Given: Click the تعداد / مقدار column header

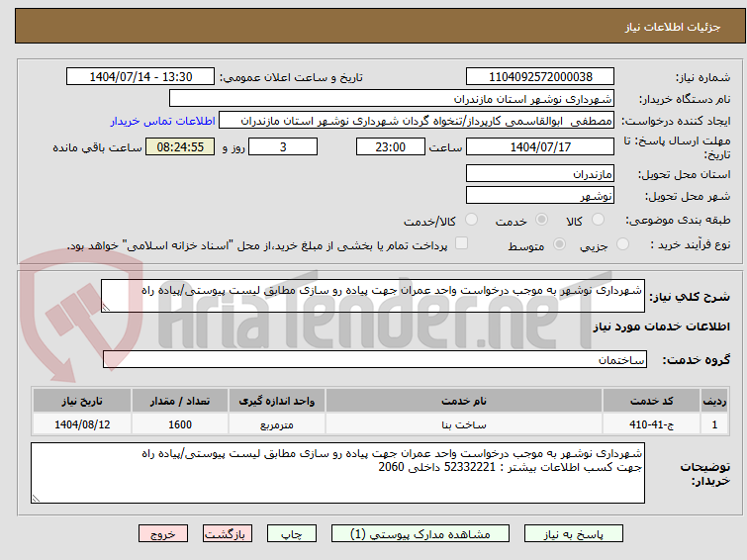Looking at the screenshot, I should point(180,401).
